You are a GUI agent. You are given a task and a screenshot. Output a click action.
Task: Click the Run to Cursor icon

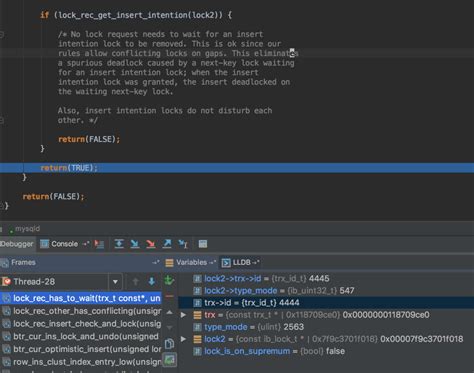point(183,244)
